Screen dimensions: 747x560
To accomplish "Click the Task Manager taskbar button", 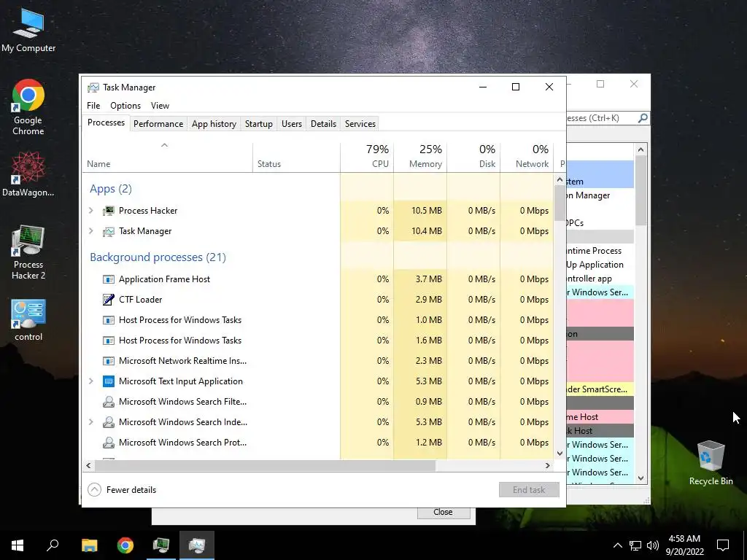I will point(197,545).
